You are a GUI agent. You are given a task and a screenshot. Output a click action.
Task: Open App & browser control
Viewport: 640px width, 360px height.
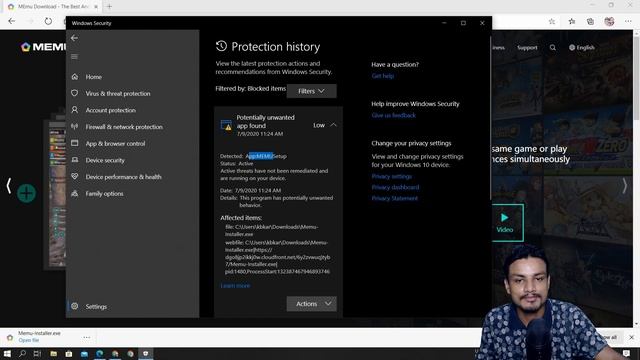click(x=115, y=144)
